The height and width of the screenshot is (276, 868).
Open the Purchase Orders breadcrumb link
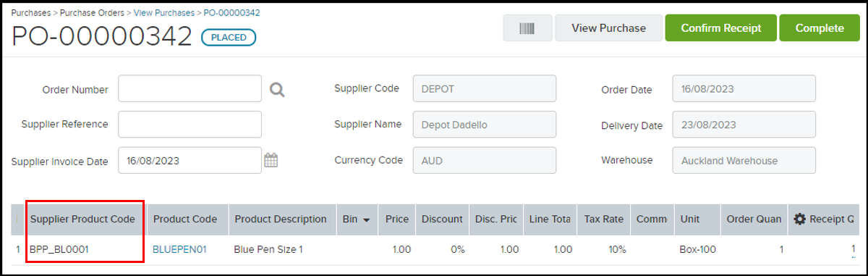tap(91, 13)
